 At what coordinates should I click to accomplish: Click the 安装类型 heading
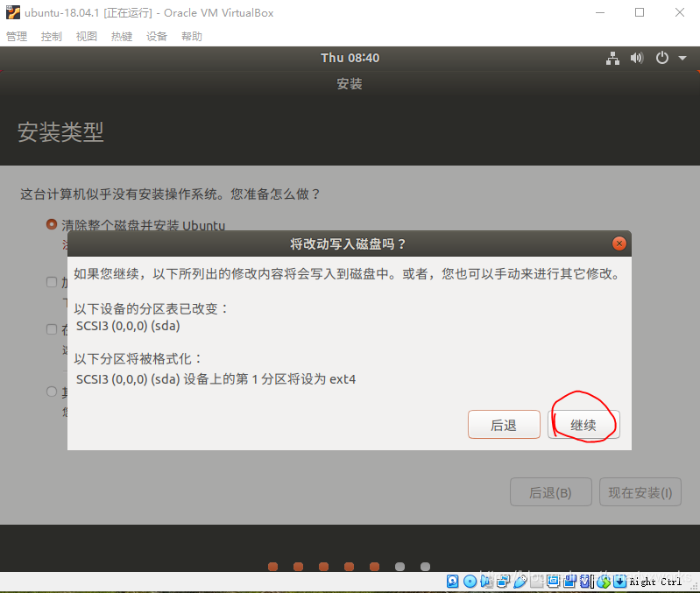[60, 132]
